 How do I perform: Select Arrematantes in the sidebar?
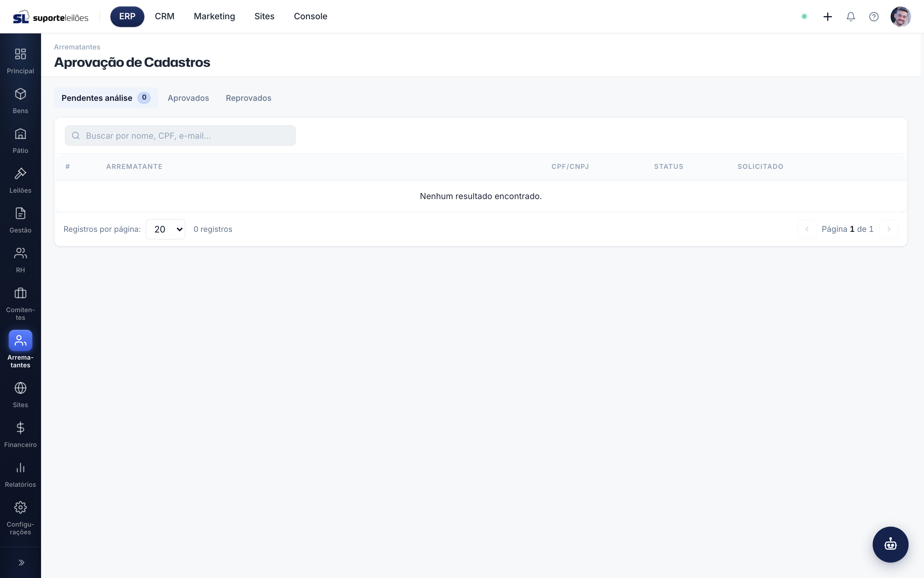click(20, 349)
